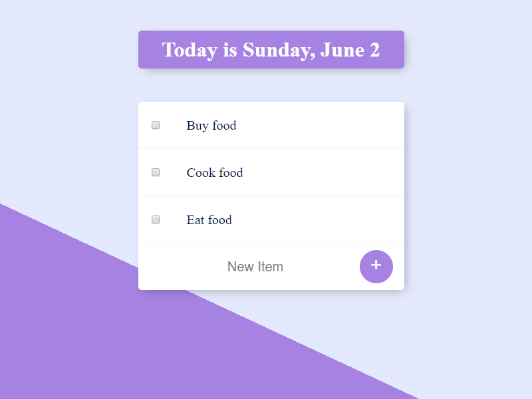
Task: Select the Cook food item text
Action: pyautogui.click(x=215, y=172)
